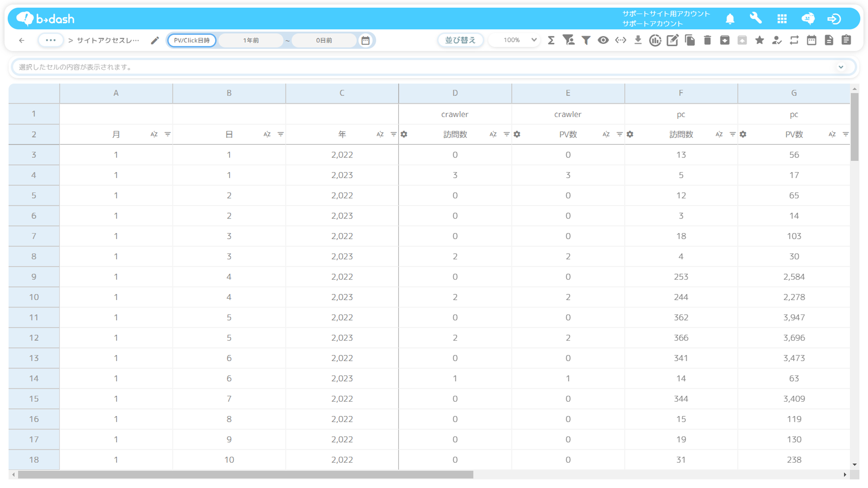868x488 pixels.
Task: Click the 1年前 start date field
Action: pyautogui.click(x=251, y=40)
